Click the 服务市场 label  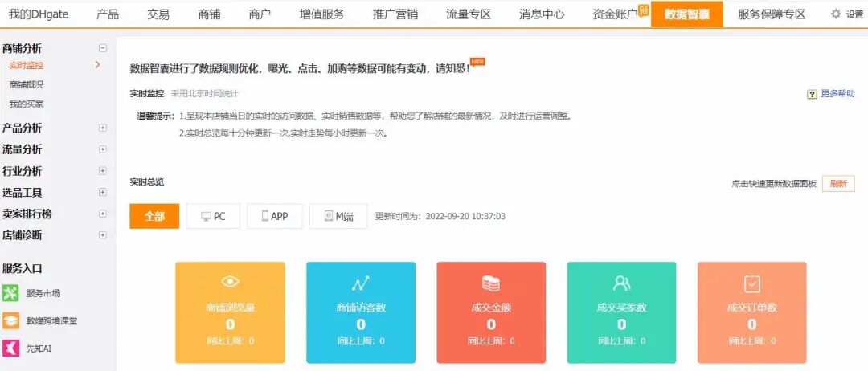tap(43, 294)
